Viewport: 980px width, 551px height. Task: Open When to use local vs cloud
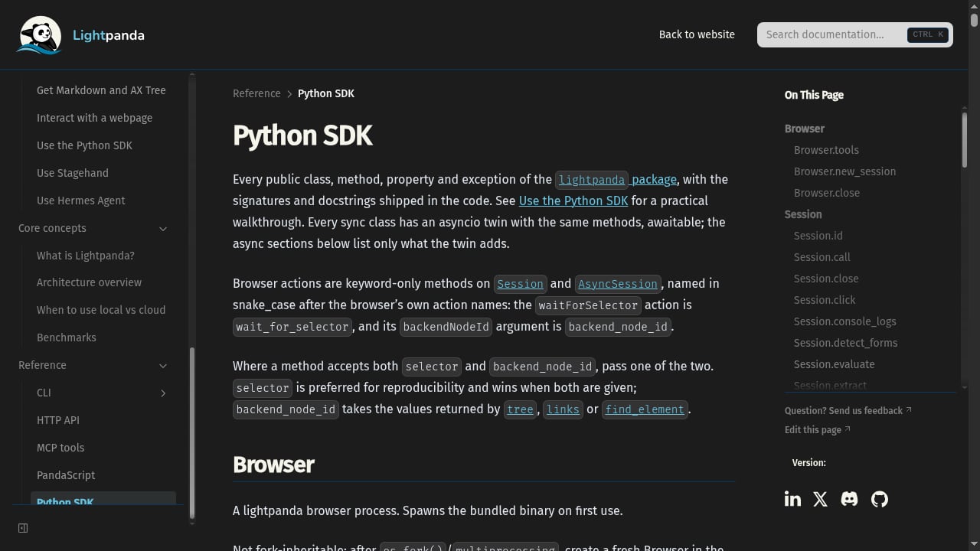[x=101, y=310]
